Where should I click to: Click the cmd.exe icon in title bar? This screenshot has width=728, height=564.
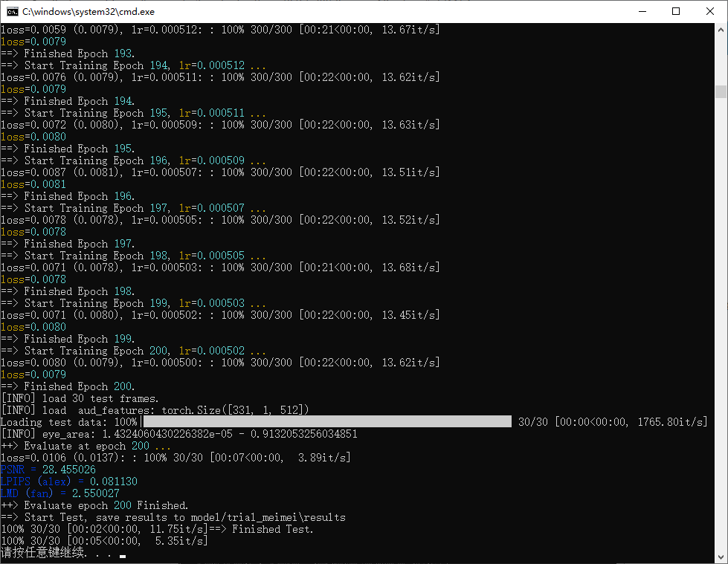[13, 11]
